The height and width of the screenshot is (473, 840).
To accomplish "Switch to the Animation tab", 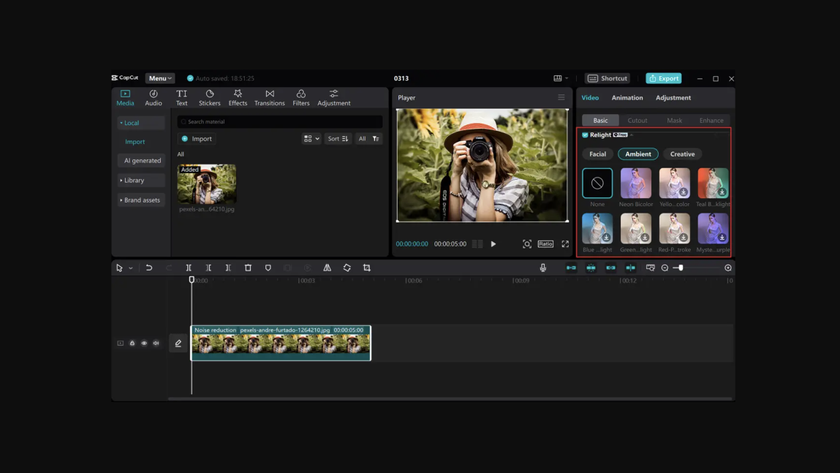I will click(627, 98).
